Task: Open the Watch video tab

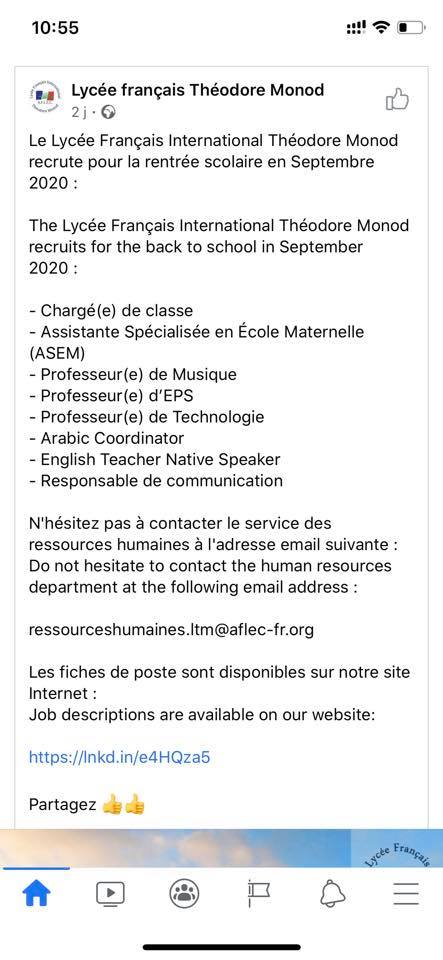Action: [x=110, y=894]
